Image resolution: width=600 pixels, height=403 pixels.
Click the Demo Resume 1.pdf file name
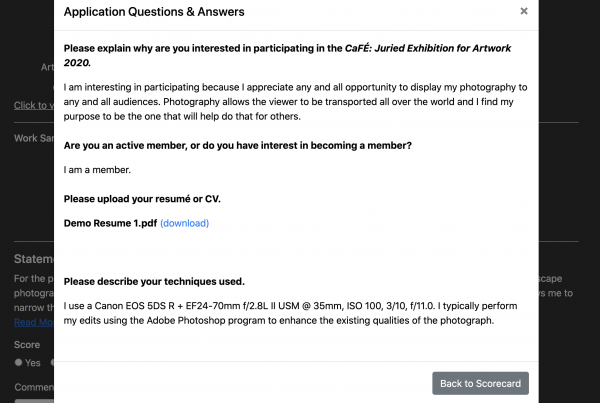[x=110, y=223]
